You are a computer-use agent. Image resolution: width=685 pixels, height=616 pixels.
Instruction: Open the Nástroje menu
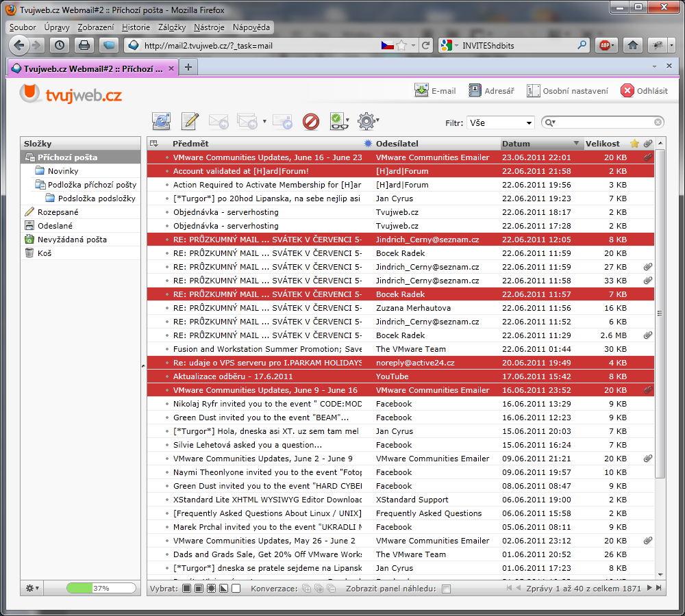pos(209,27)
